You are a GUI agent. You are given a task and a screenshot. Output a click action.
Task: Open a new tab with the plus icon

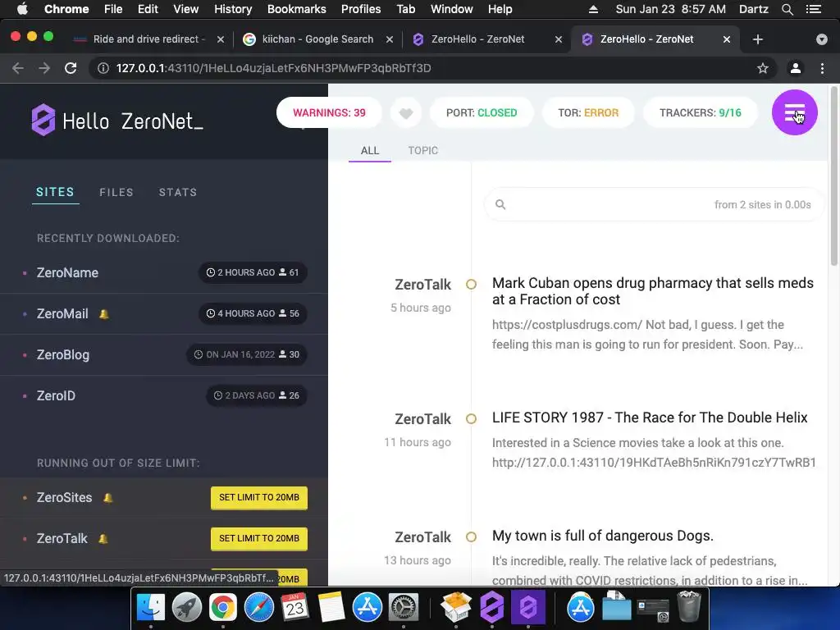[x=757, y=39]
